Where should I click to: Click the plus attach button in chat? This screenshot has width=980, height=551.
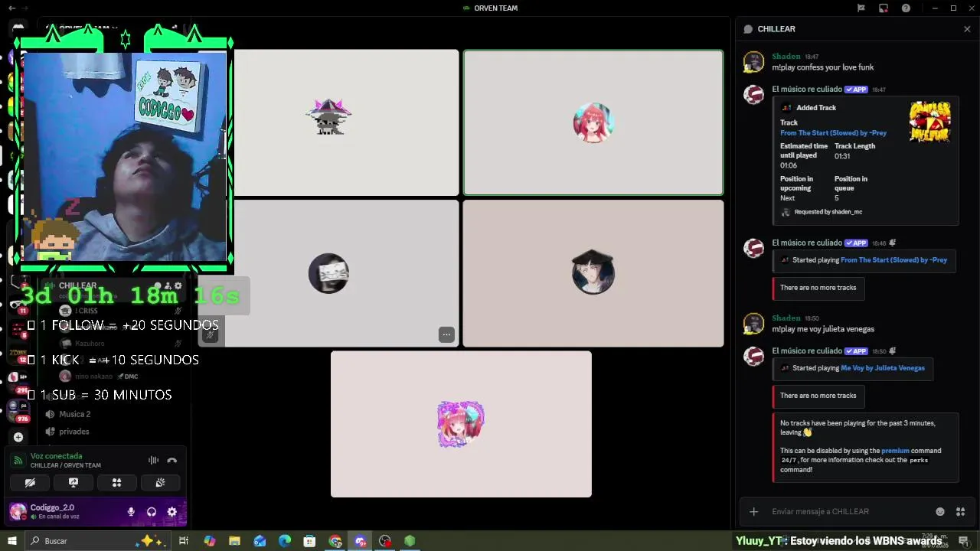tap(754, 512)
